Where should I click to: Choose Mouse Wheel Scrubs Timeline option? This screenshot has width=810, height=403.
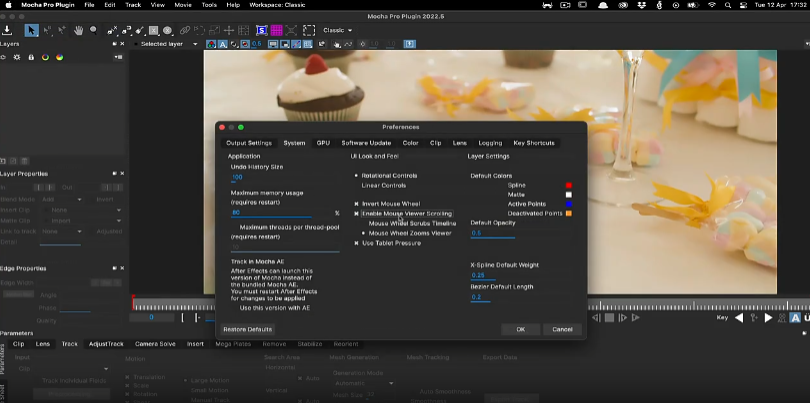click(412, 223)
